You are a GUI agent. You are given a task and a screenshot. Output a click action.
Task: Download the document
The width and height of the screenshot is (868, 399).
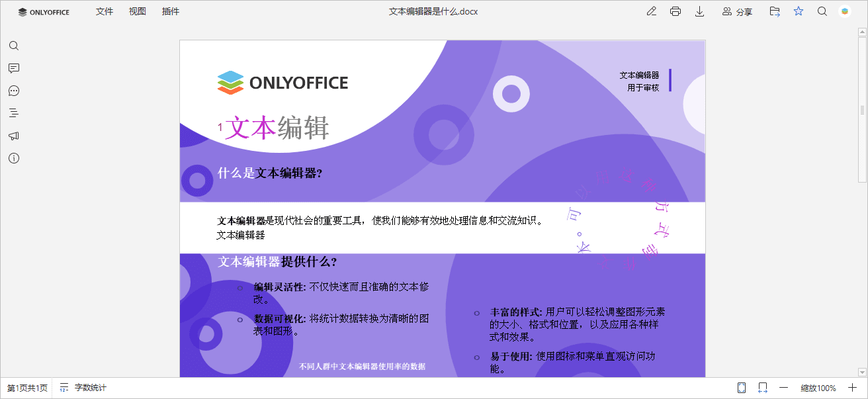[699, 11]
